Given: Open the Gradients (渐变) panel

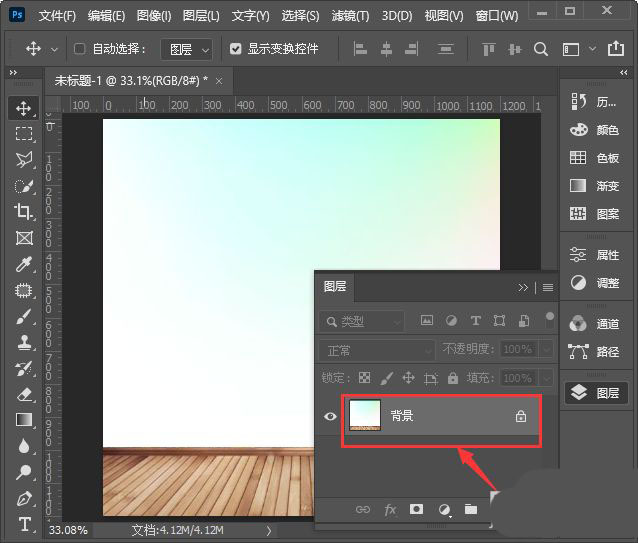Looking at the screenshot, I should click(594, 186).
